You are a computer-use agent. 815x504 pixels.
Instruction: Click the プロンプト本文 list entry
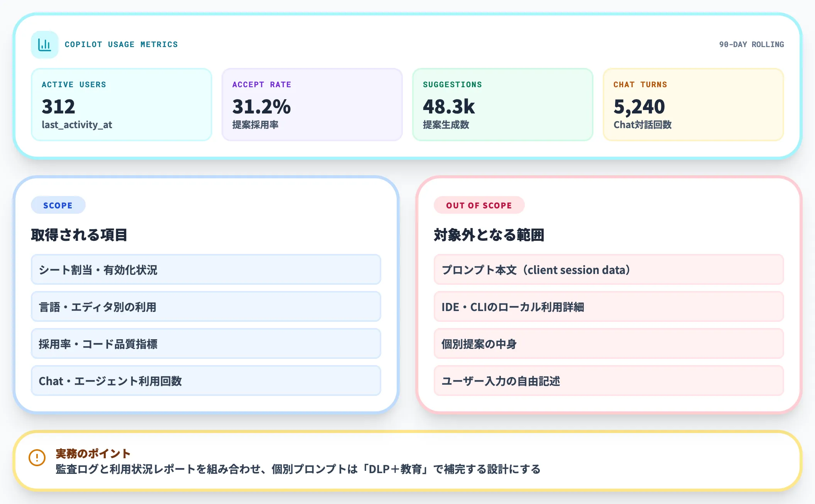pos(609,270)
